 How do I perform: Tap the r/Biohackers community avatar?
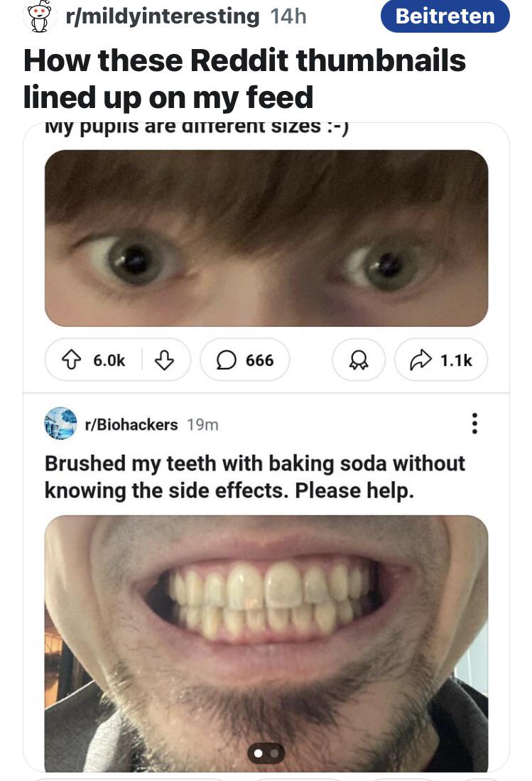pos(60,424)
